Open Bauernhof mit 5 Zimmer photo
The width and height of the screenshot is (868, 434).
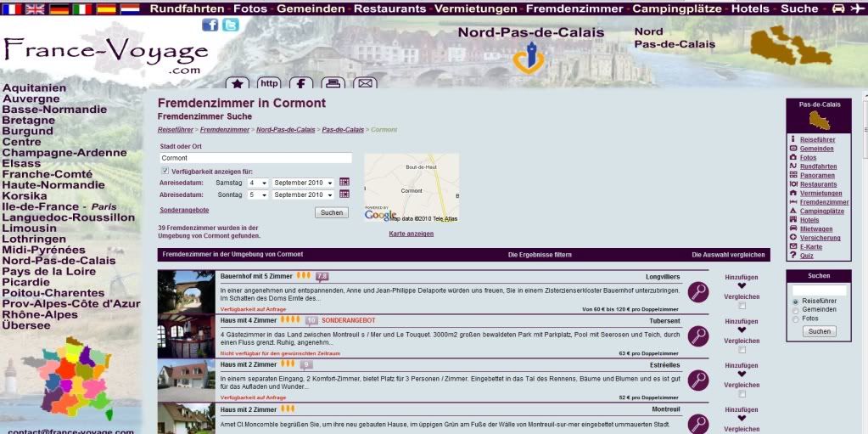186,291
